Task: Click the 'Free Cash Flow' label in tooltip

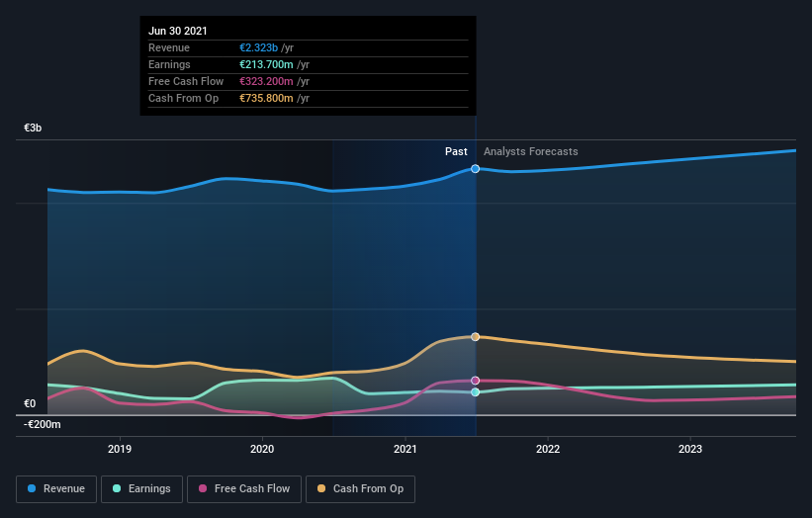Action: coord(186,81)
